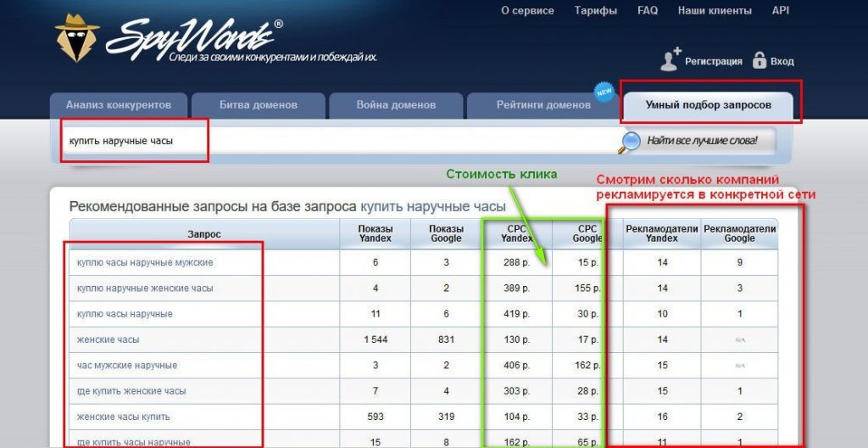Click CPC Yandex value 104 р.
Screen dimensions: 868x448
coord(516,417)
